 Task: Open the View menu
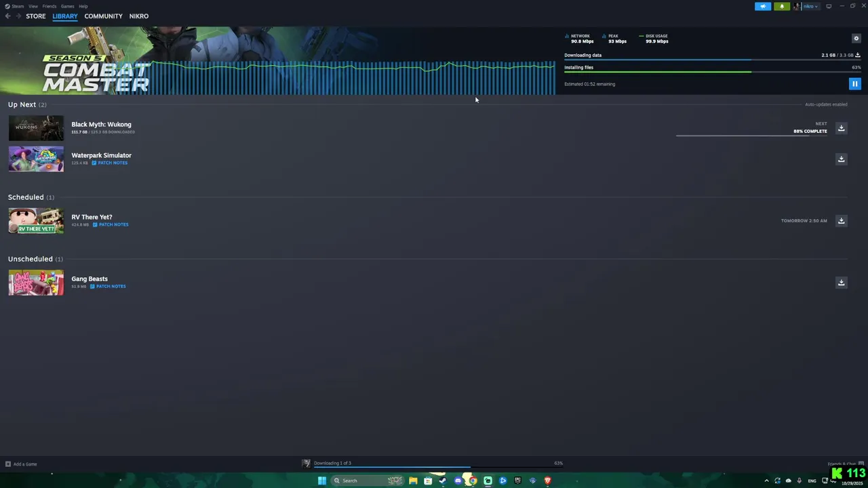[x=33, y=6]
